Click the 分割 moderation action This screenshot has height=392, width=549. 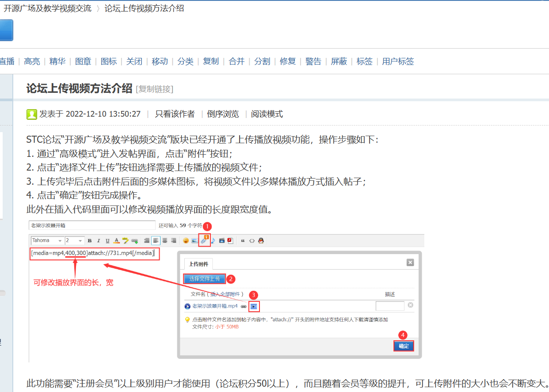tap(262, 61)
